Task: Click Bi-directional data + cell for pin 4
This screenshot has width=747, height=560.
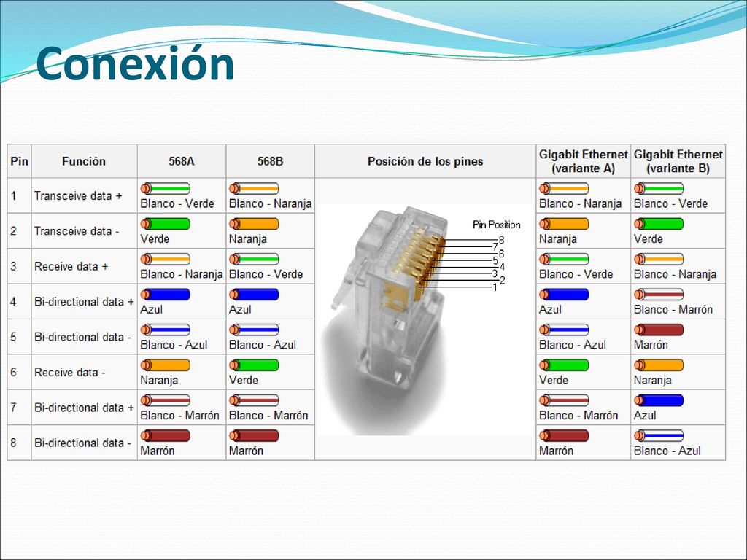Action: pyautogui.click(x=84, y=301)
